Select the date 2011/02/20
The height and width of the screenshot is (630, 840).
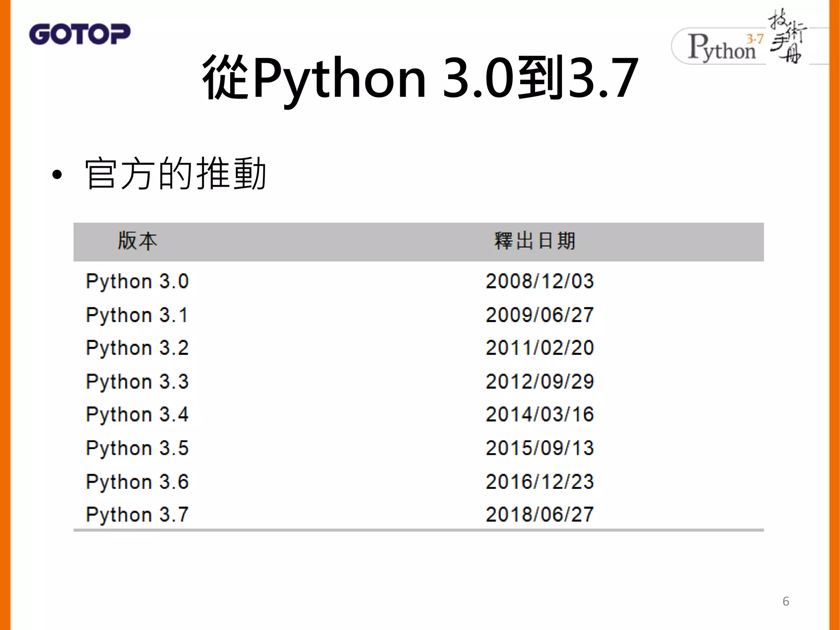pyautogui.click(x=540, y=348)
